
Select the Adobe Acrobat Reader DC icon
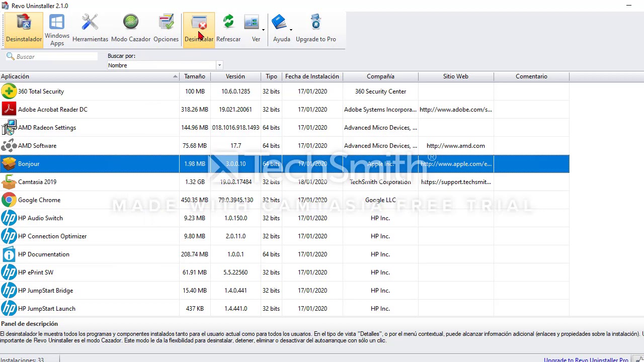coord(9,110)
